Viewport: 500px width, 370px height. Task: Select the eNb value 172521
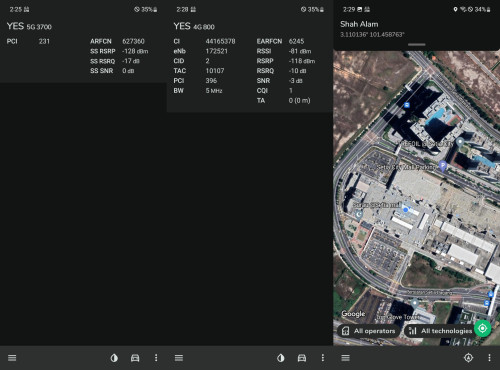tap(216, 51)
